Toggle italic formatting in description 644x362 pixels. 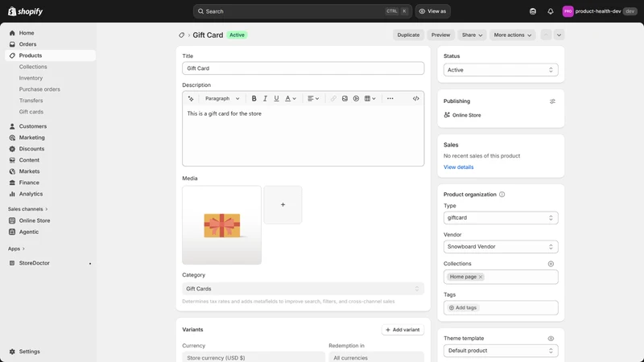[266, 98]
